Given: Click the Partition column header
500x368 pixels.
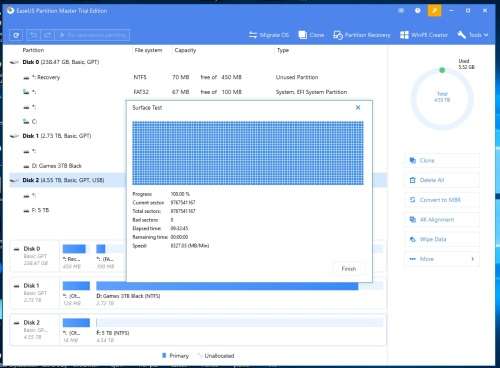Looking at the screenshot, I should pyautogui.click(x=33, y=50).
